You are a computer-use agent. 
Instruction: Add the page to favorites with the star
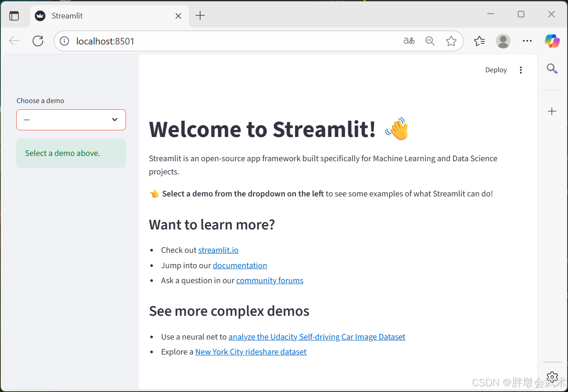point(451,41)
